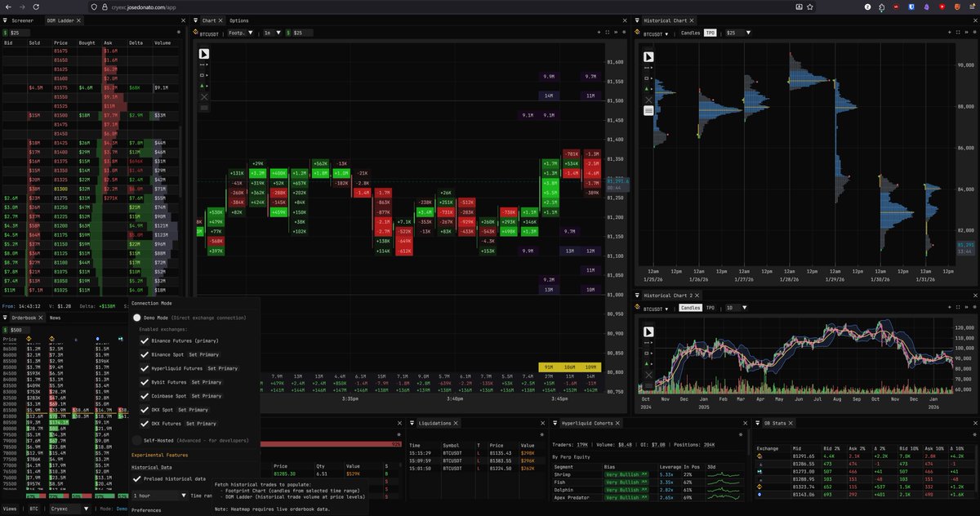Open Liquidations tab
Screen dimensions: 980x516
pos(437,424)
